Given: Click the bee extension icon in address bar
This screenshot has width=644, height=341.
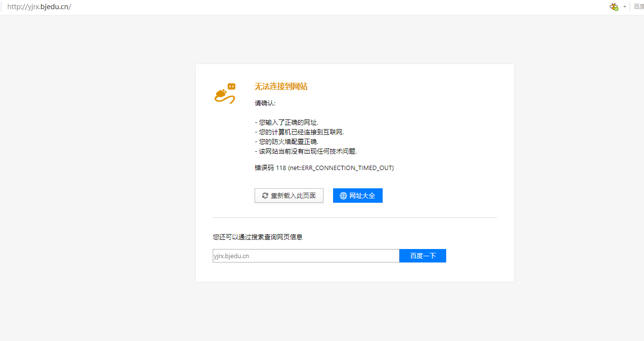Looking at the screenshot, I should click(x=614, y=7).
